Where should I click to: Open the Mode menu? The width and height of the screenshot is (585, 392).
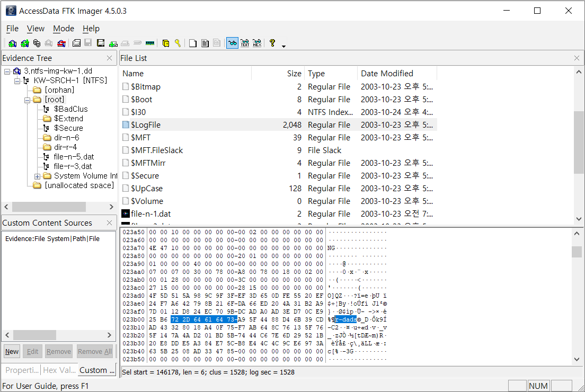[x=64, y=29]
